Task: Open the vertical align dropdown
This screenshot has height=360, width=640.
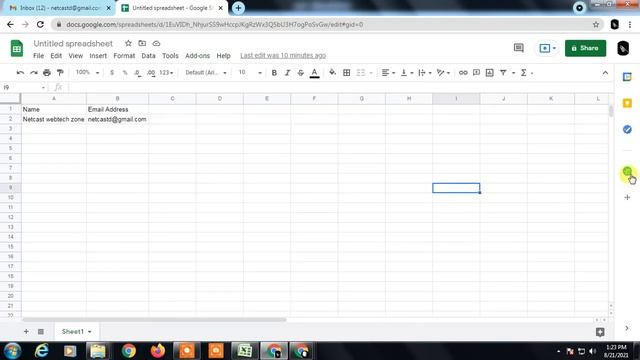Action: tap(407, 73)
